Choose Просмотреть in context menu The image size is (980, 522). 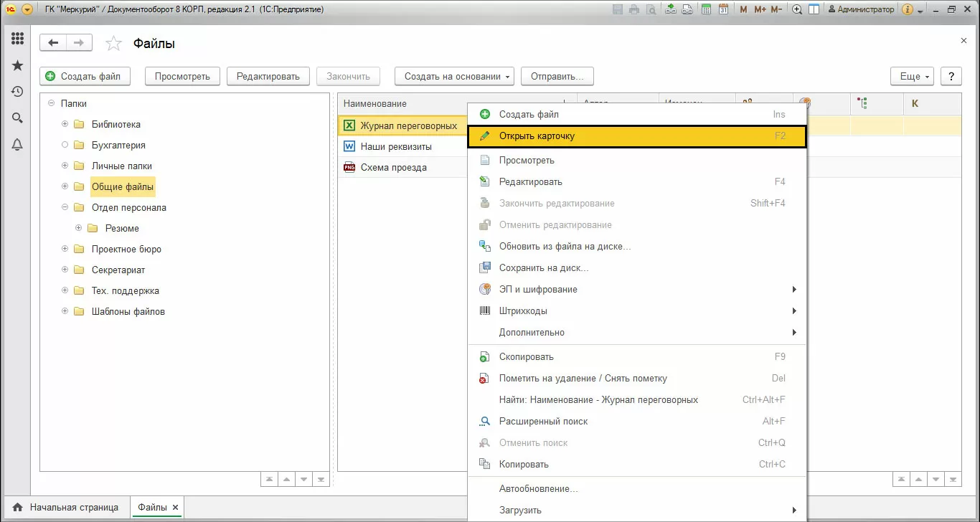click(637, 160)
